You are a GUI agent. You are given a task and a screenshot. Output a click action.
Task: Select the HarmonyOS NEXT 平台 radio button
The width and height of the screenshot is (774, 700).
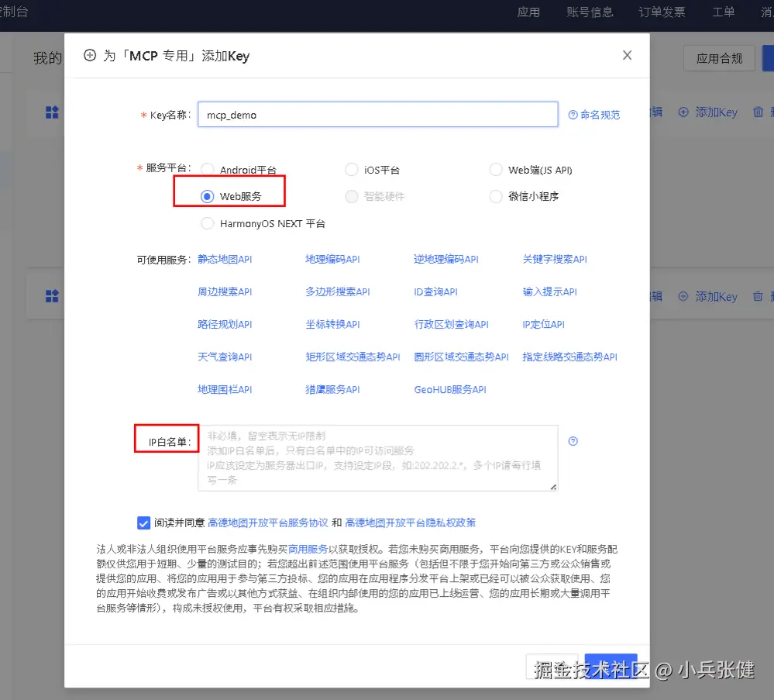[208, 224]
